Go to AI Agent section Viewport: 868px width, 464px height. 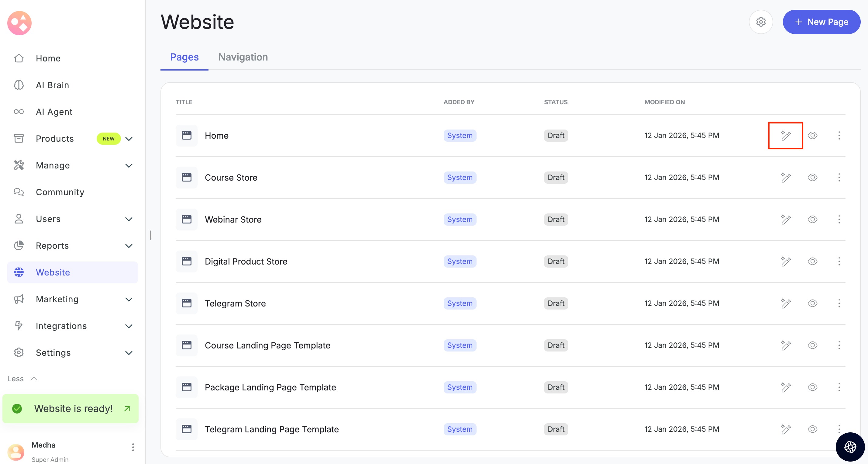(x=54, y=112)
